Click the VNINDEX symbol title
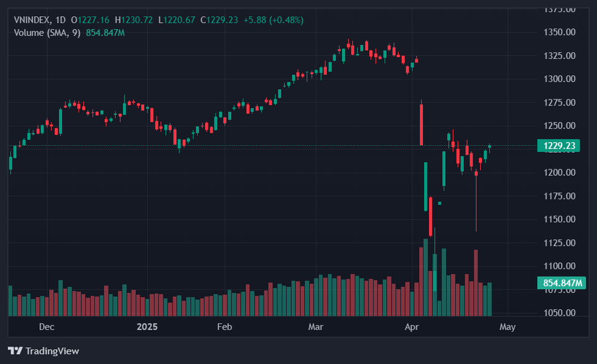This screenshot has width=597, height=364. pyautogui.click(x=32, y=20)
